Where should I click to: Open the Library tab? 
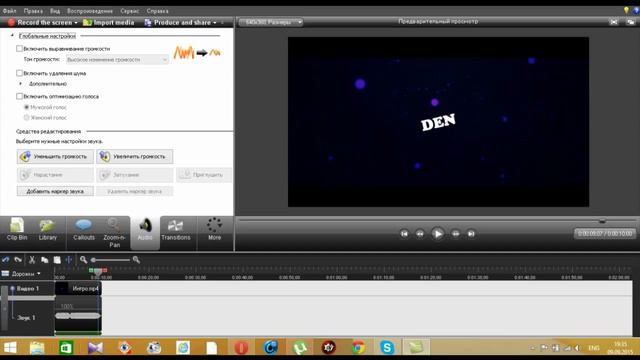click(48, 229)
